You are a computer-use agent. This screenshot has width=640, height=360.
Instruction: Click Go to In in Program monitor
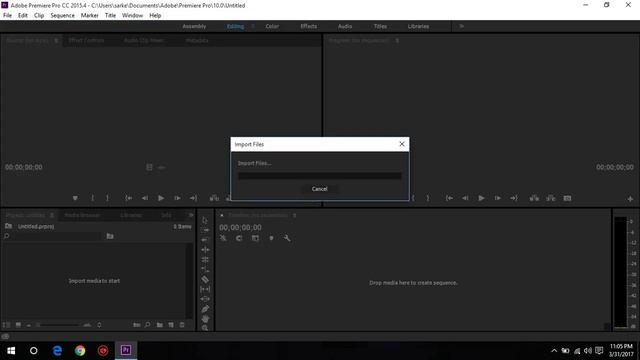(449, 198)
